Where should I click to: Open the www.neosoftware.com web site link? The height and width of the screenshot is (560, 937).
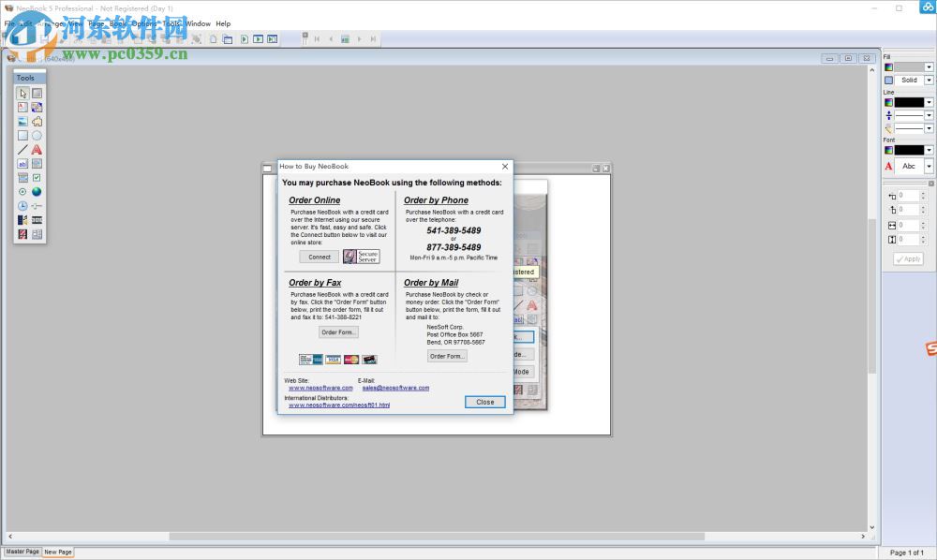coord(320,388)
